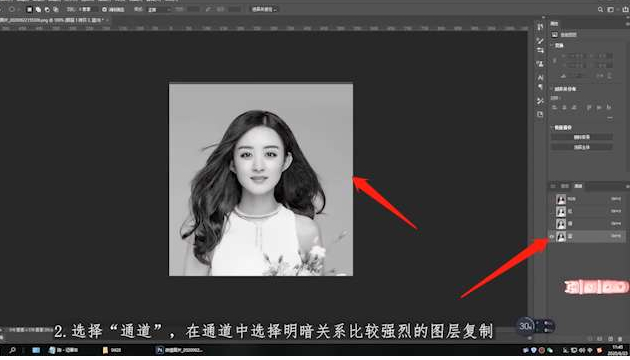Click the Share icon at top right
Screen dimensions: 630x360
tap(626, 9)
